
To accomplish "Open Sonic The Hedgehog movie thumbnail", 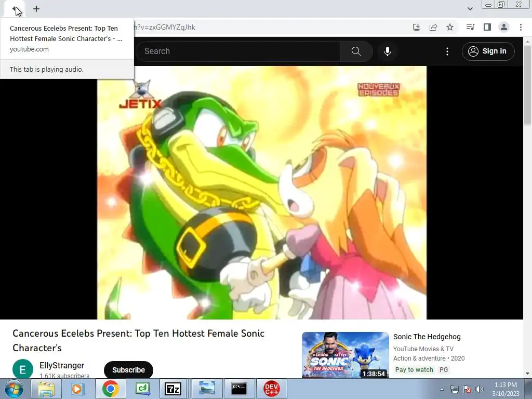I will pos(345,355).
